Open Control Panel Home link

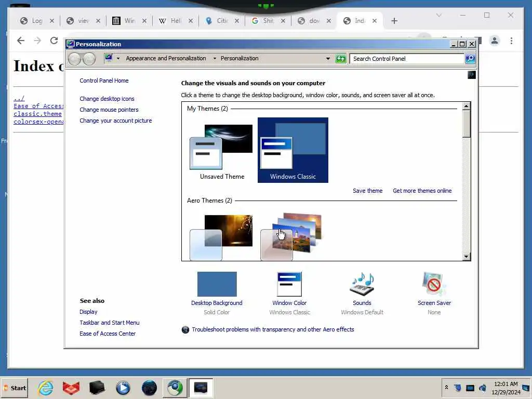(x=104, y=81)
